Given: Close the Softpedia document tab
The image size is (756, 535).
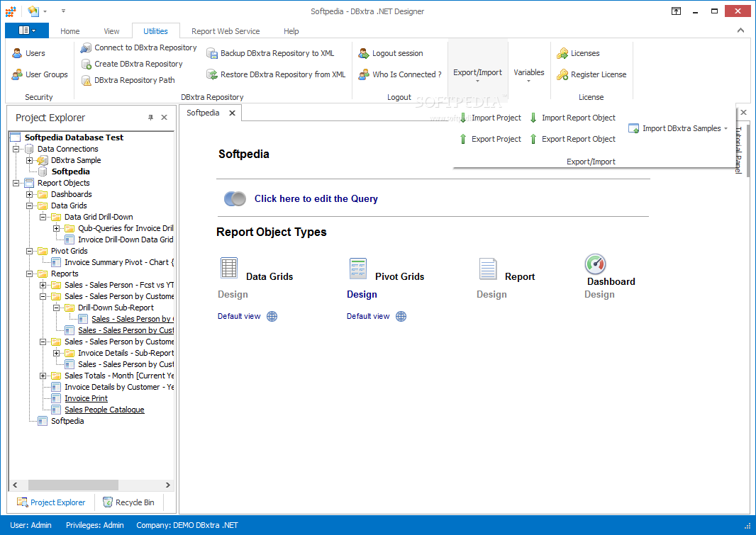Looking at the screenshot, I should click(x=232, y=113).
